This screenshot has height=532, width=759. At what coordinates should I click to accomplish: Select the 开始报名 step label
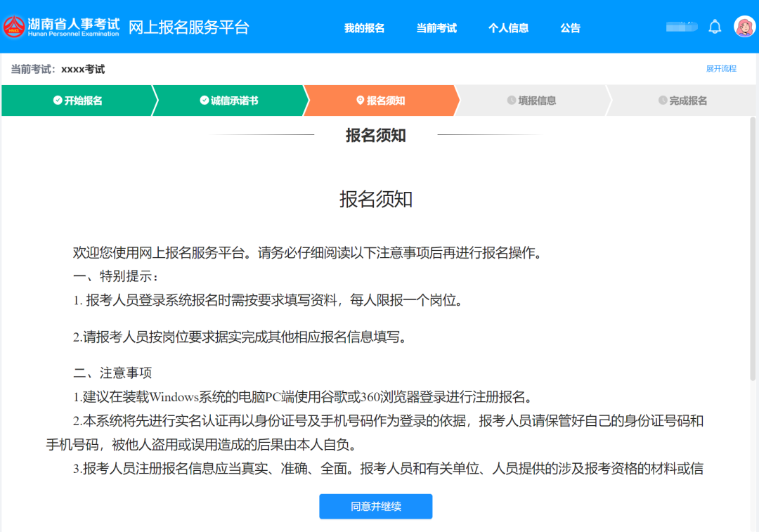pos(84,100)
